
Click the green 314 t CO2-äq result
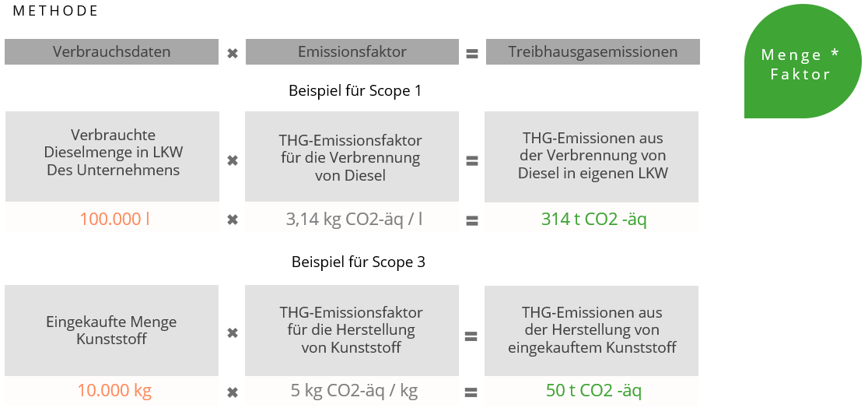[594, 219]
